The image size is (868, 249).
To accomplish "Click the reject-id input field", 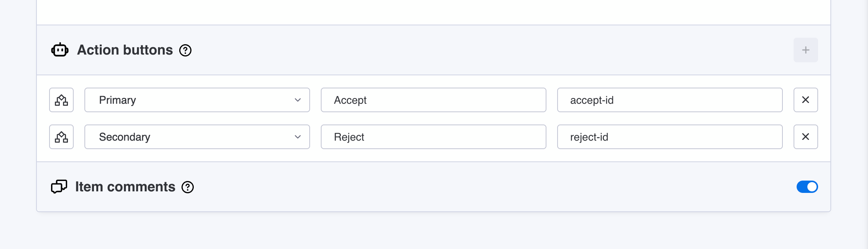I will (670, 137).
